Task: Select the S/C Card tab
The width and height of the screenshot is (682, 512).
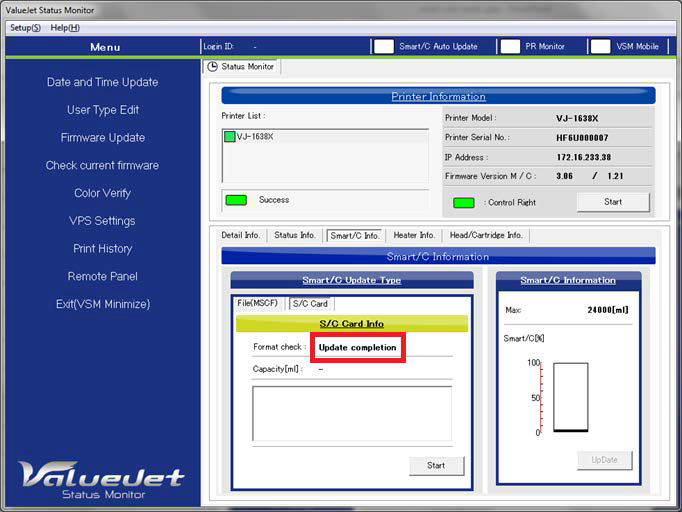Action: pyautogui.click(x=310, y=303)
